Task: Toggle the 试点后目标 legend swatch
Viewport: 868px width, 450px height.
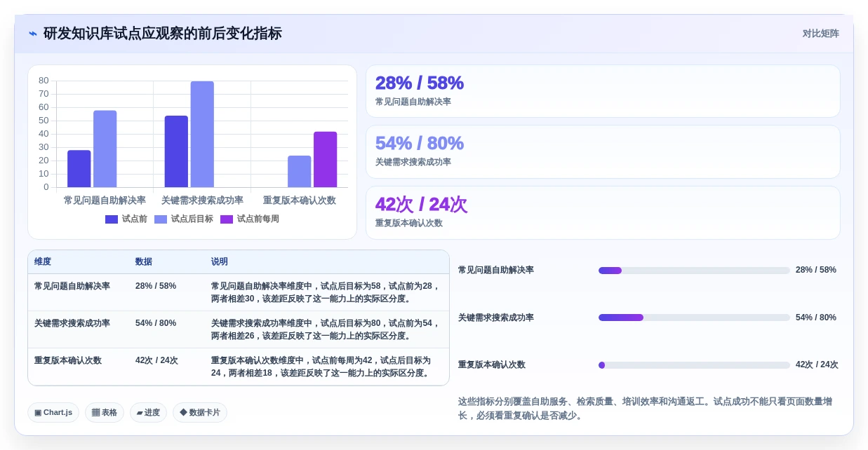Action: 161,219
